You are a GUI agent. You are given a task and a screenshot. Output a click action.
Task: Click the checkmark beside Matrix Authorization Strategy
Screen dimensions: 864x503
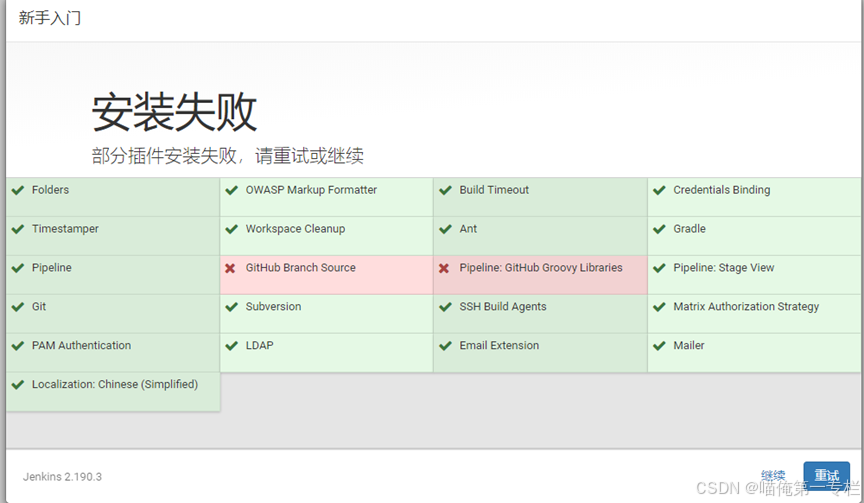coord(659,307)
